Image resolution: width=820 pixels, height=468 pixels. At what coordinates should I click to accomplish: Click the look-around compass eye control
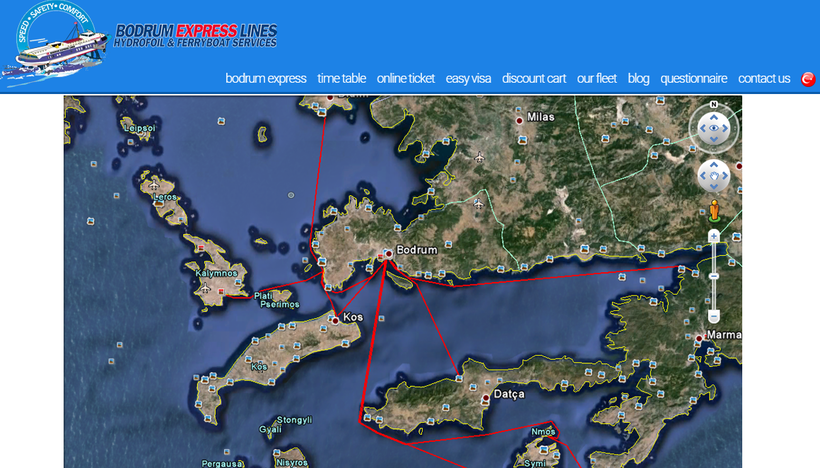click(x=713, y=128)
